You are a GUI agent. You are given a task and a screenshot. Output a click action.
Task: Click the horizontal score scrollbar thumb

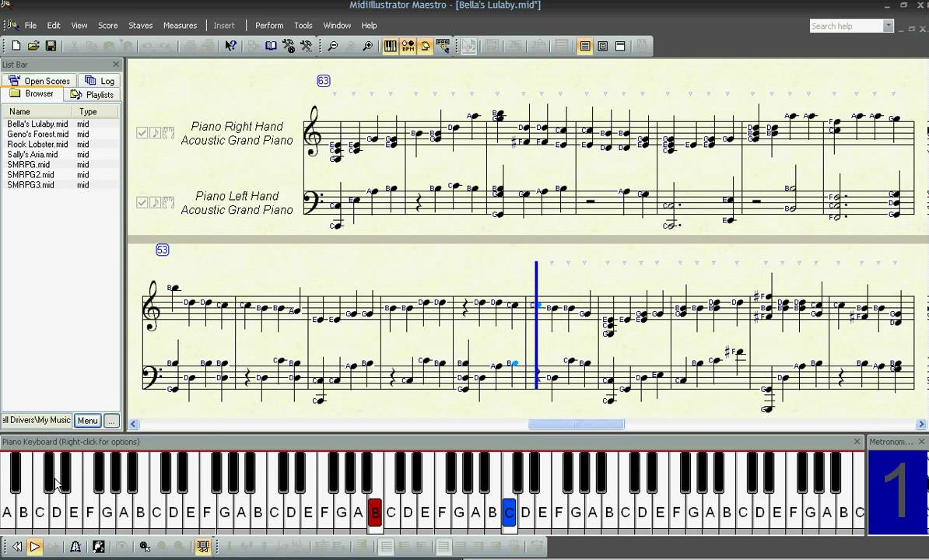coord(576,424)
